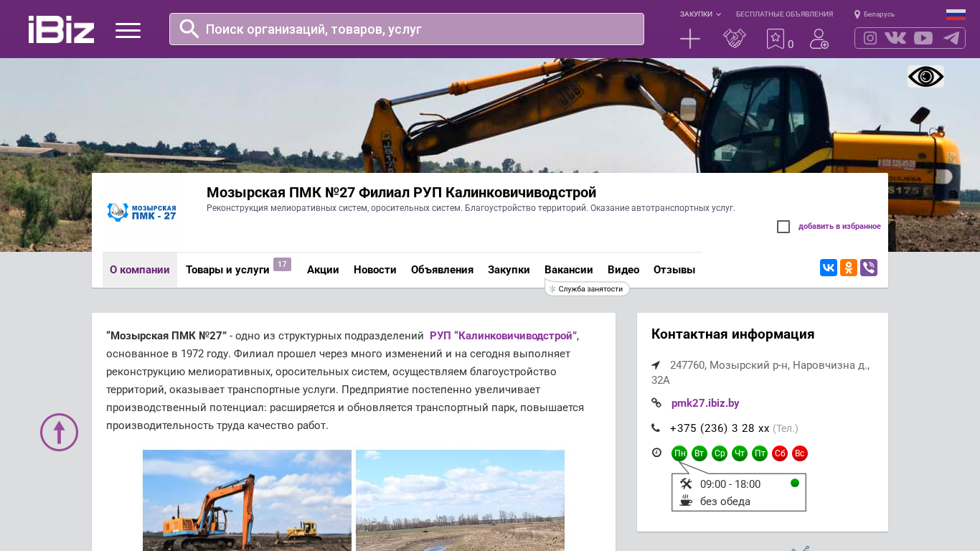Go to the Отзывы tab
The width and height of the screenshot is (980, 551).
pos(674,270)
